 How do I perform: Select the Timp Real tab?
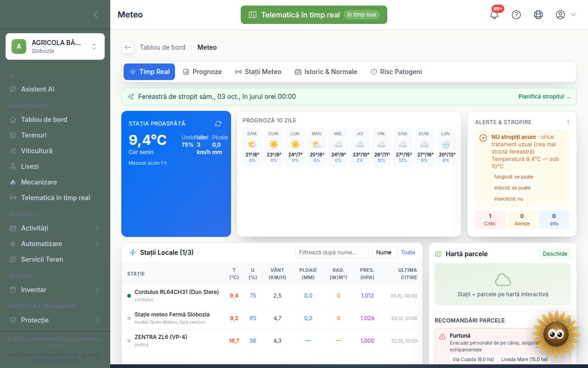pos(149,72)
